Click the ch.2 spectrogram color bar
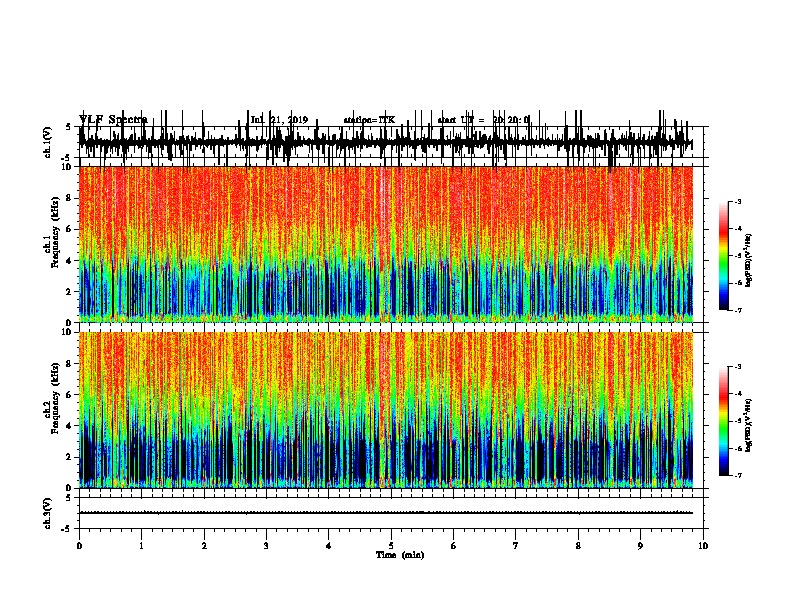The height and width of the screenshot is (612, 792). point(724,421)
